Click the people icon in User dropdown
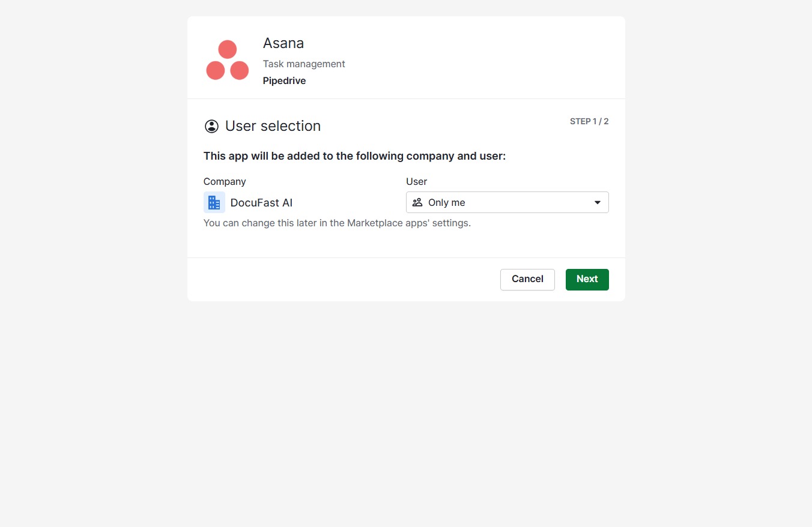The height and width of the screenshot is (527, 812). tap(417, 202)
